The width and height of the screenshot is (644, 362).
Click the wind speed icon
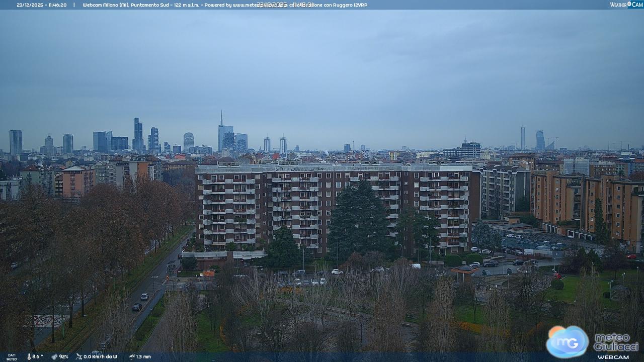coord(79,356)
